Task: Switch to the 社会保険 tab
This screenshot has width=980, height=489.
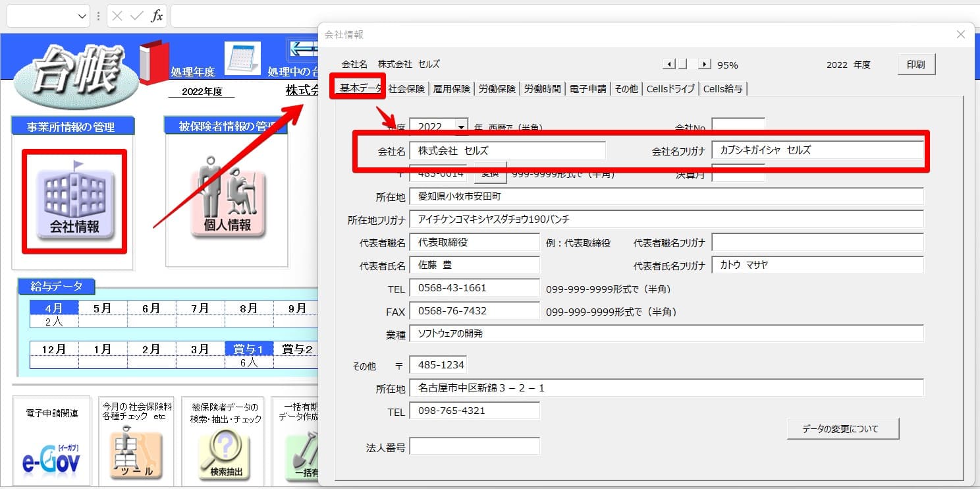Action: point(406,89)
